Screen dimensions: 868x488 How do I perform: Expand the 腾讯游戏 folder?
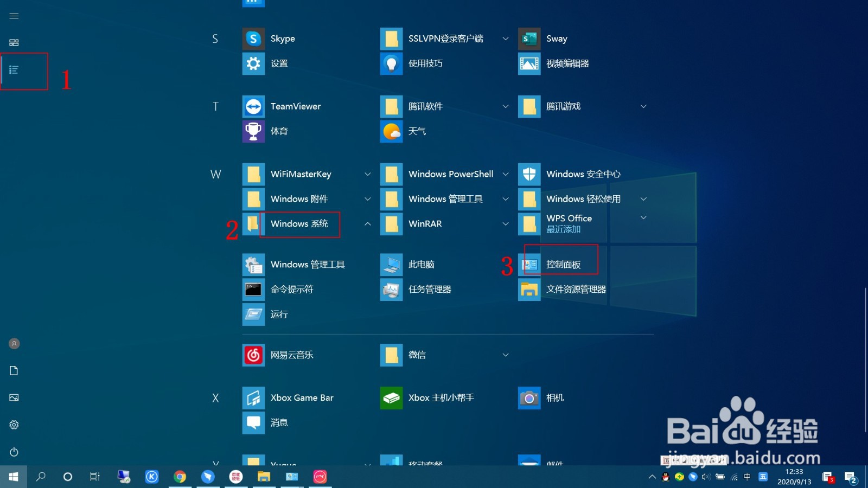coord(643,106)
